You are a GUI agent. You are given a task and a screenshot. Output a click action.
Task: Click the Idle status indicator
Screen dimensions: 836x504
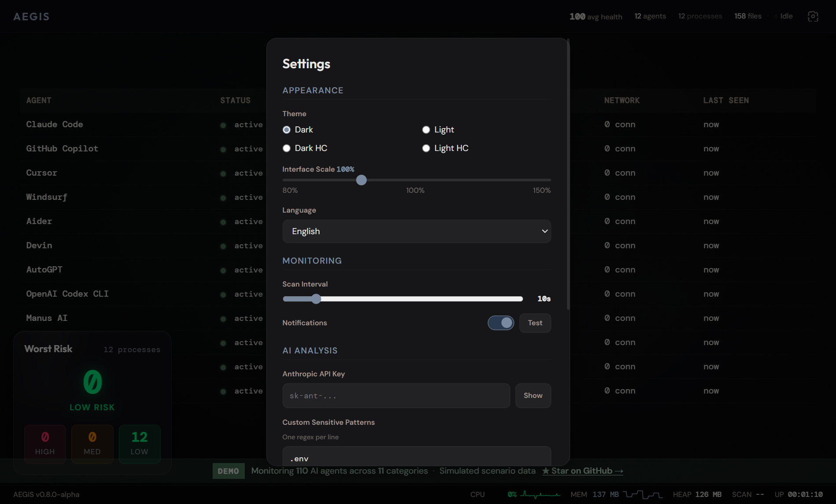tap(784, 16)
